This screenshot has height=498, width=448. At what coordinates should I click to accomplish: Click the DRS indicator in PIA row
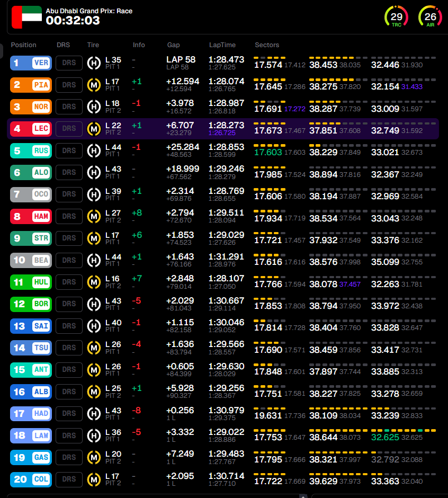point(69,85)
